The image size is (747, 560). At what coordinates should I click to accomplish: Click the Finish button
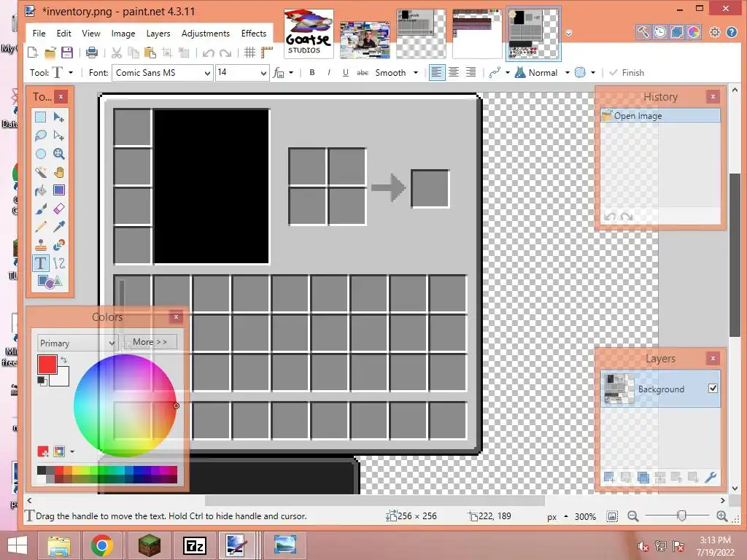coord(627,72)
